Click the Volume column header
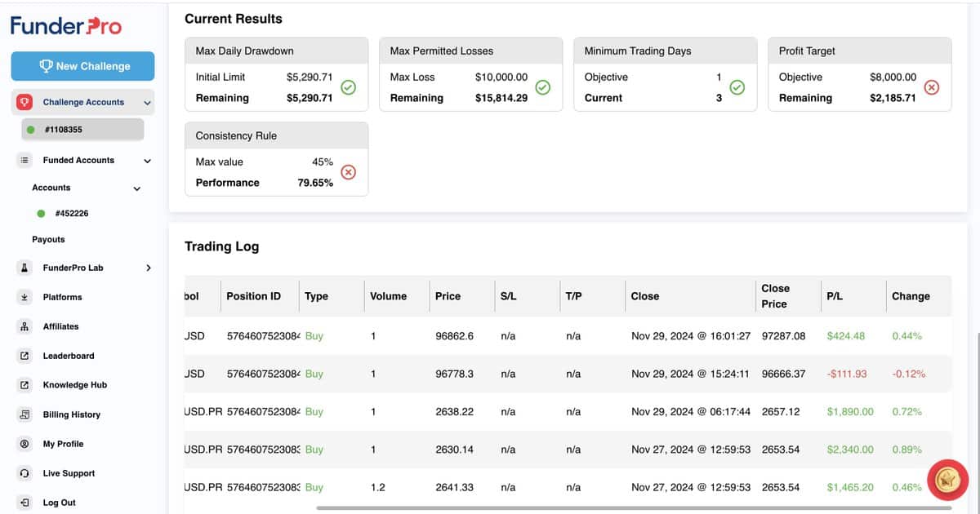The height and width of the screenshot is (514, 980). click(388, 296)
